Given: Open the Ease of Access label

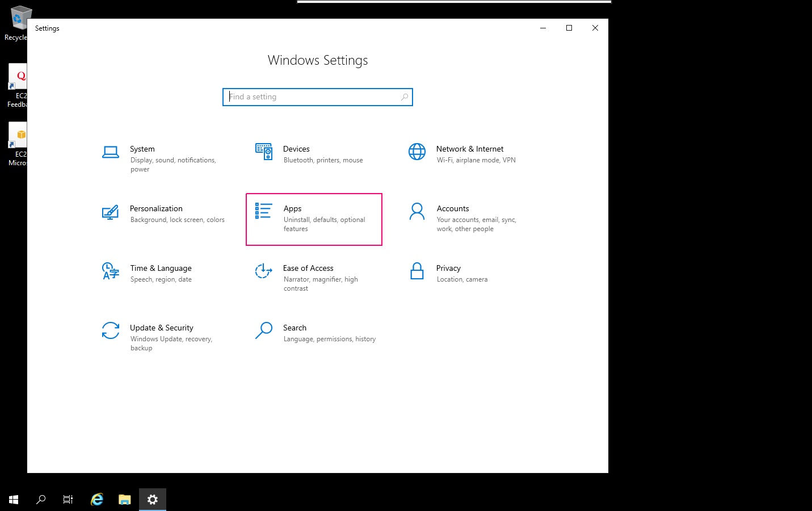Looking at the screenshot, I should click(308, 268).
